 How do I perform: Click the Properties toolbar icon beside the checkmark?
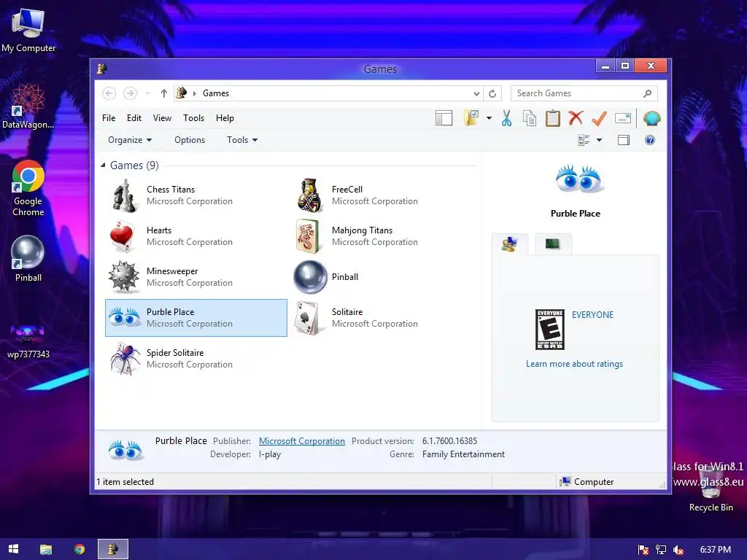tap(623, 118)
